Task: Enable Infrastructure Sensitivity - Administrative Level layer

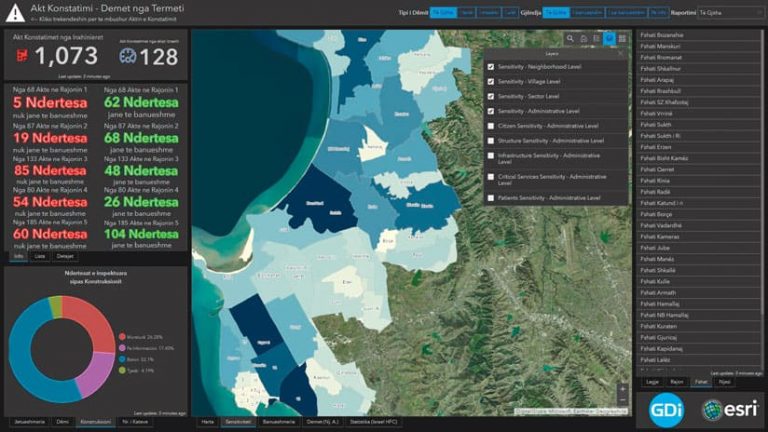Action: tap(491, 156)
